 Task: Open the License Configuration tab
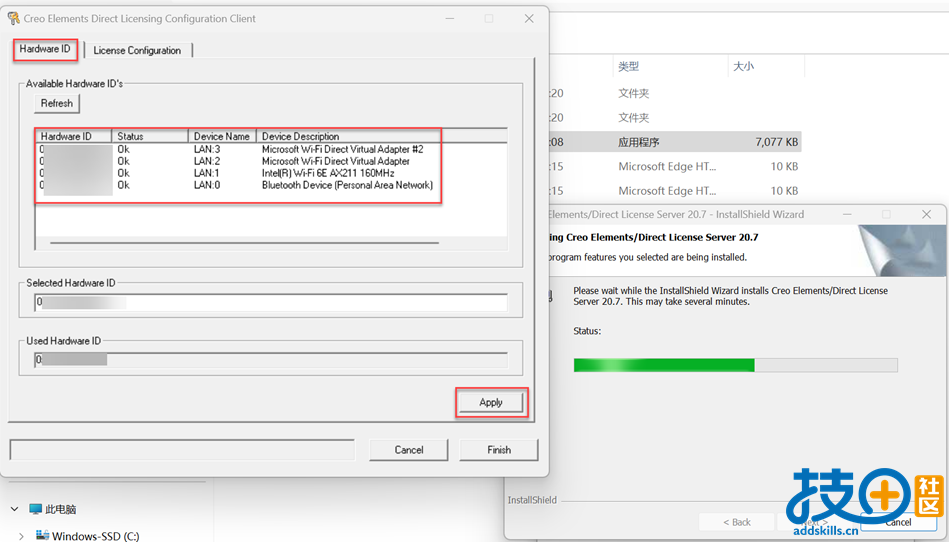(138, 50)
